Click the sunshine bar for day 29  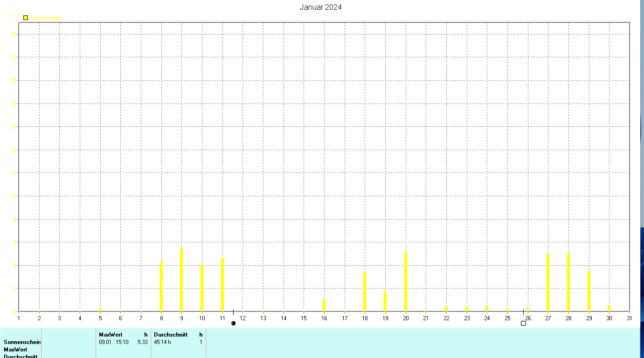click(x=589, y=291)
